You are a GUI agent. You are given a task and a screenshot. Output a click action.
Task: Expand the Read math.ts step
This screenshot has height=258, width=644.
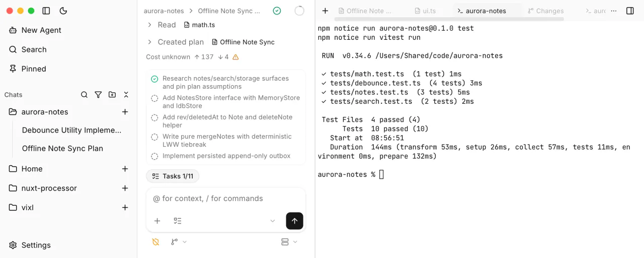(149, 25)
